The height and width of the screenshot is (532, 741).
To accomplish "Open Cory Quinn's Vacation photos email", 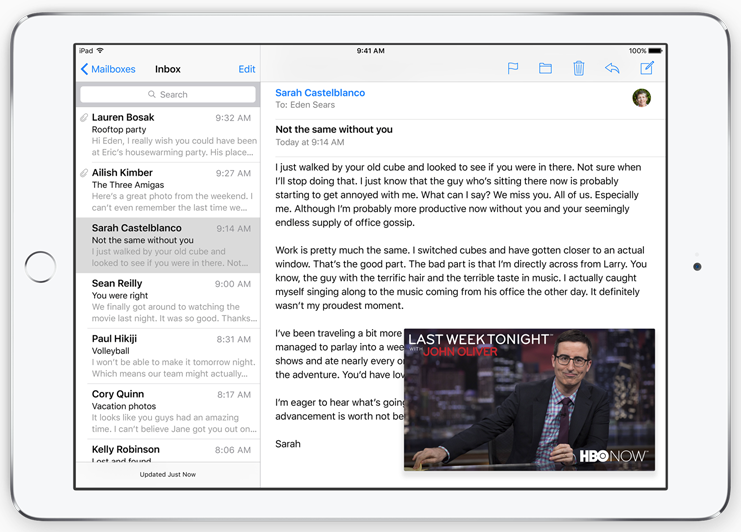I will point(168,411).
